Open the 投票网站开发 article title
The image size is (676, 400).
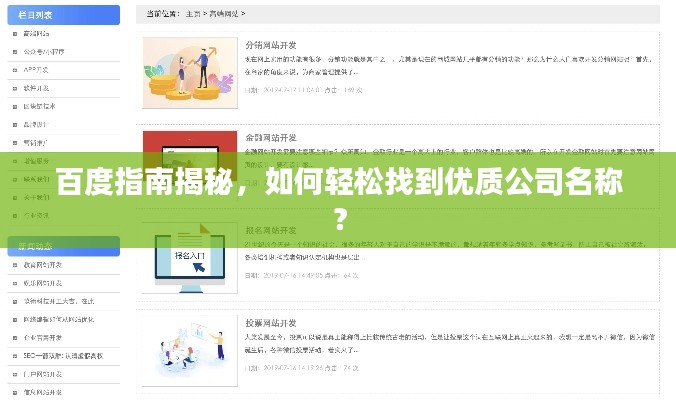coord(271,323)
